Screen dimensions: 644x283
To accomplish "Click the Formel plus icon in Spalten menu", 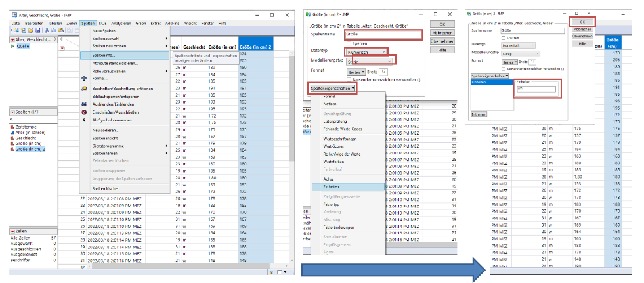I will (85, 79).
